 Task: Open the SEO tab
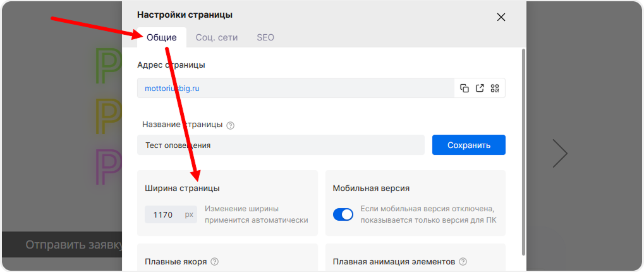coord(265,37)
